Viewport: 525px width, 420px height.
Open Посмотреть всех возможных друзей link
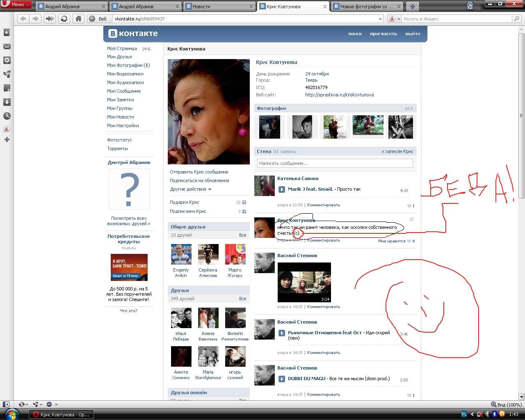point(128,221)
